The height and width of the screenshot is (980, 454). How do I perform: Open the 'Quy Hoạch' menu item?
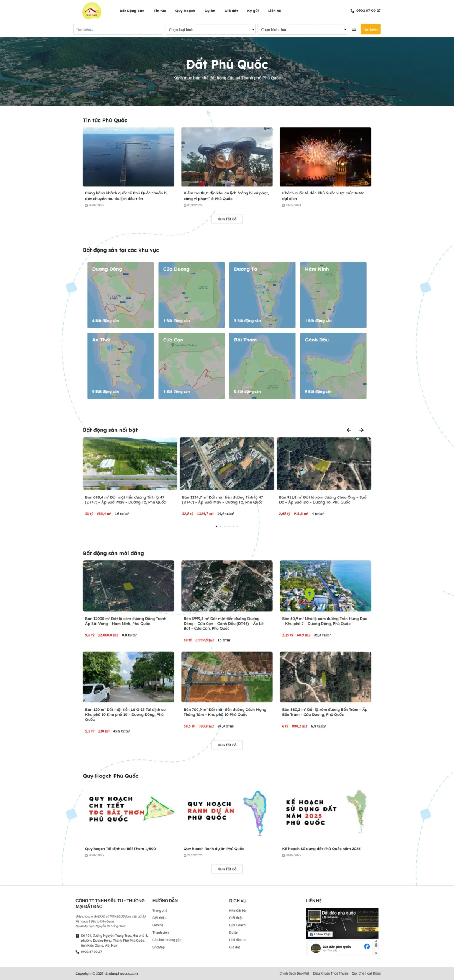pos(185,11)
